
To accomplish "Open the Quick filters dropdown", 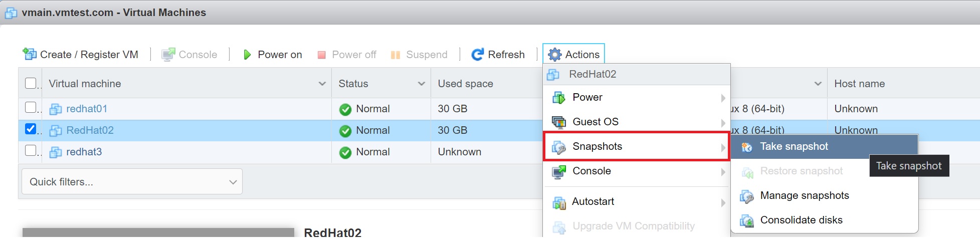I will pyautogui.click(x=132, y=182).
